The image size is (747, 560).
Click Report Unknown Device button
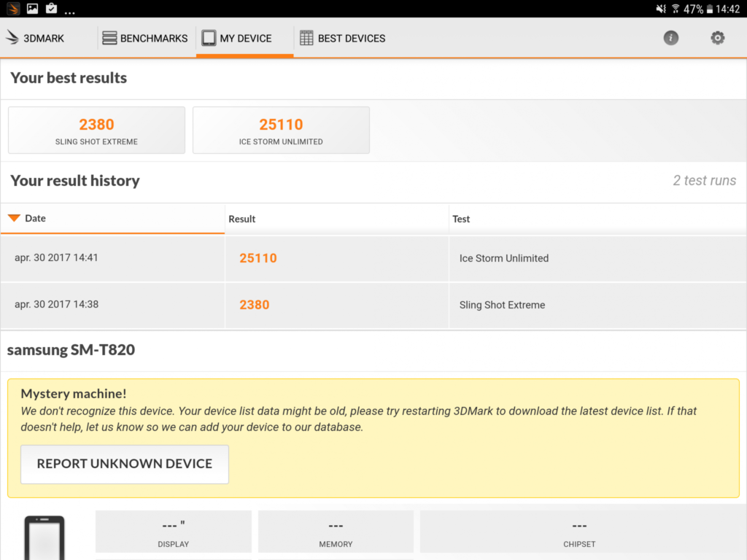(125, 464)
